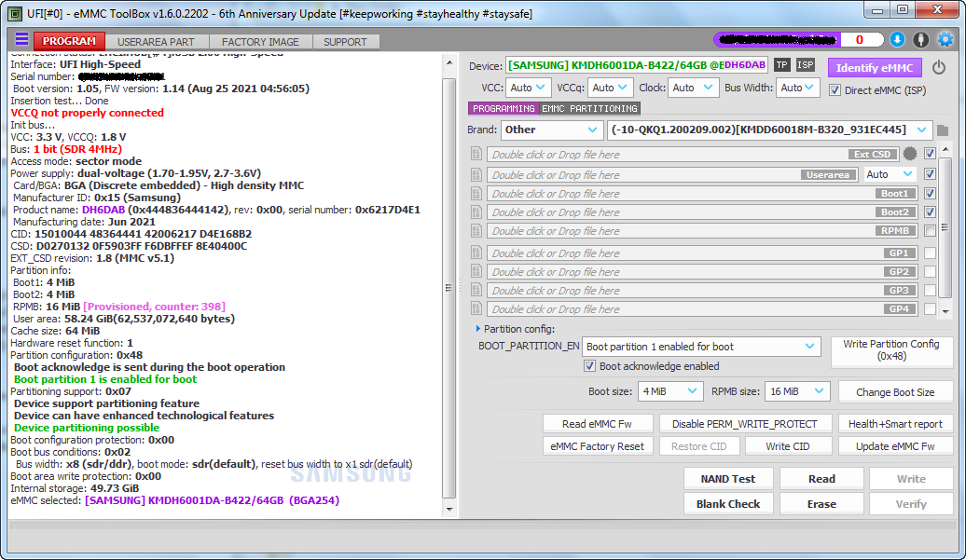
Task: Switch to the USERAREA PART tab
Action: [x=156, y=42]
